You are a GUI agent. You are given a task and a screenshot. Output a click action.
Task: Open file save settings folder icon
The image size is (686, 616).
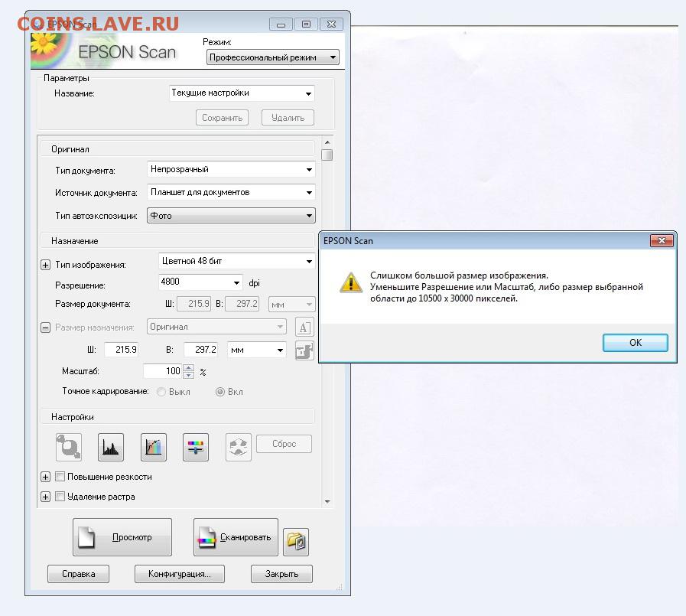[x=296, y=542]
